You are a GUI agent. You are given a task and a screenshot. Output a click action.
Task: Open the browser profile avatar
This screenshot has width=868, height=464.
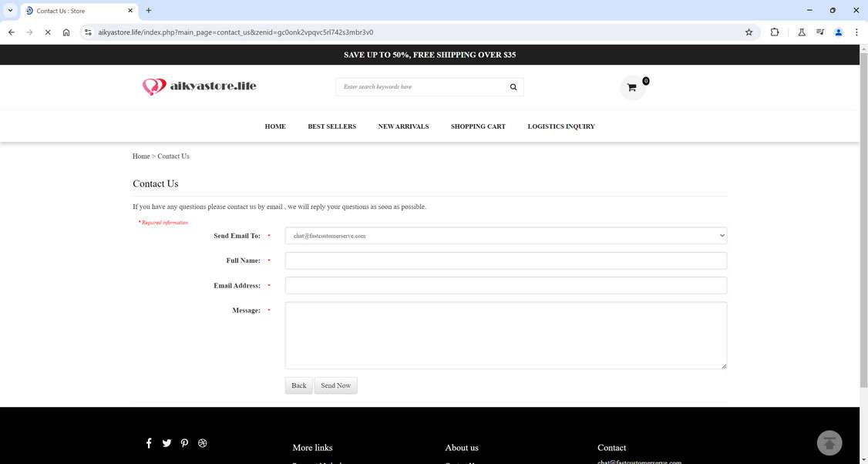click(x=839, y=32)
